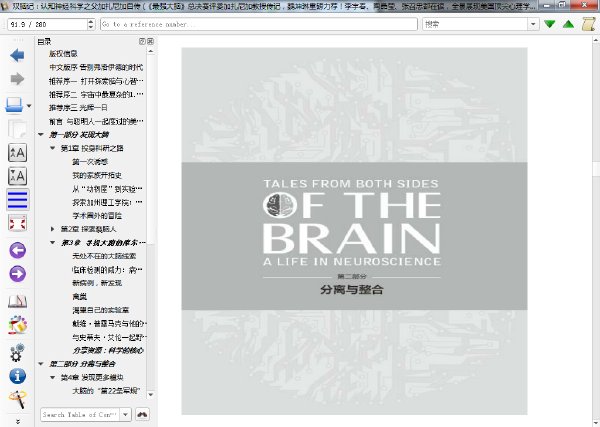600x427 pixels.
Task: Open the Print button dropdown arrow
Action: click(x=29, y=106)
